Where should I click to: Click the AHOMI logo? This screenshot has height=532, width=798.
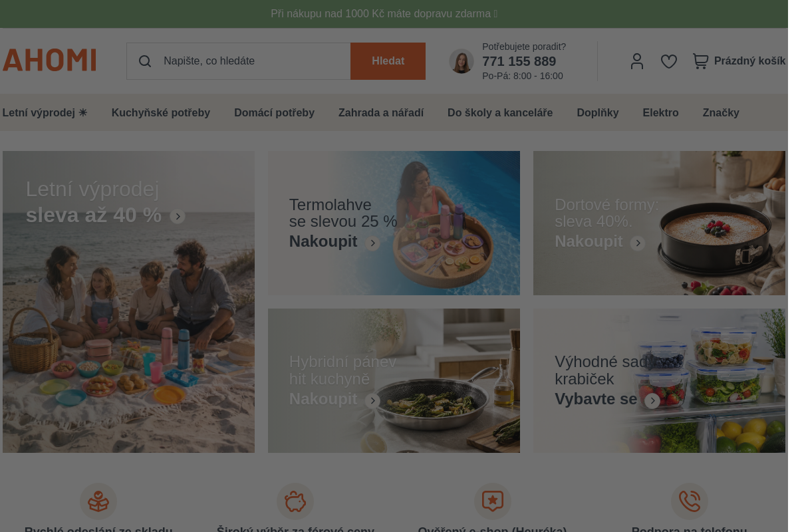[x=49, y=61]
